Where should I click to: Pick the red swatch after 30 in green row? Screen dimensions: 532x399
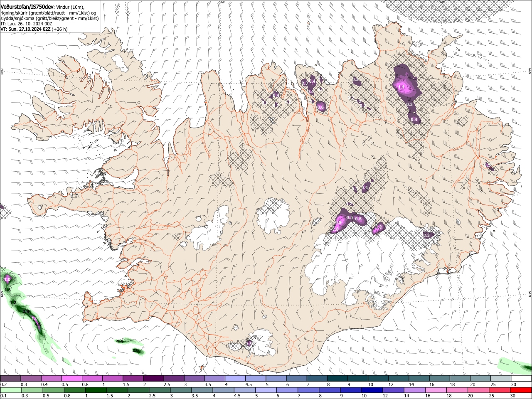click(x=521, y=390)
